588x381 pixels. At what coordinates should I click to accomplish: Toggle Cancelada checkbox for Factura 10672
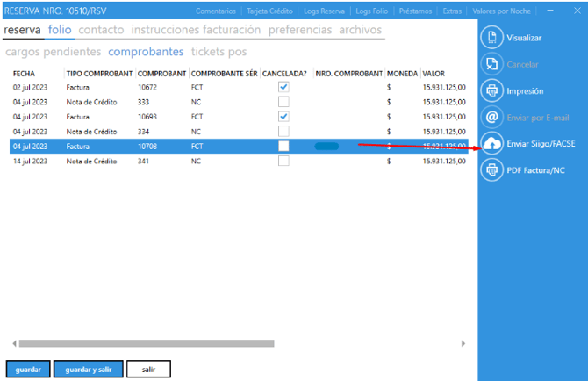283,87
